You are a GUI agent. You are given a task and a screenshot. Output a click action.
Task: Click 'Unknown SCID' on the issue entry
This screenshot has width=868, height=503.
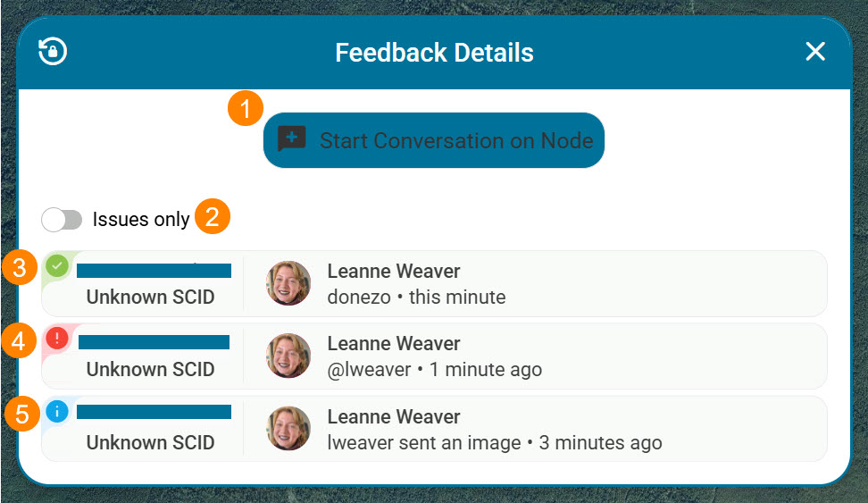(x=150, y=370)
